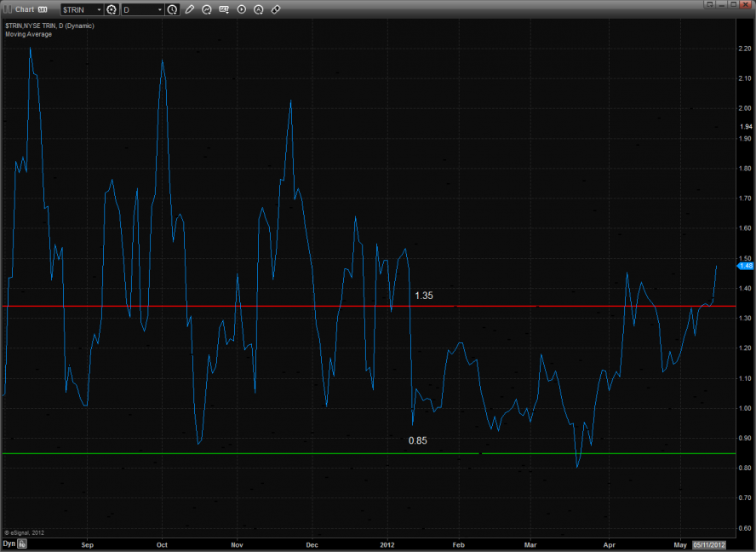Open the SET chart settings icon
Viewport: 756px width, 552px height.
pos(224,9)
